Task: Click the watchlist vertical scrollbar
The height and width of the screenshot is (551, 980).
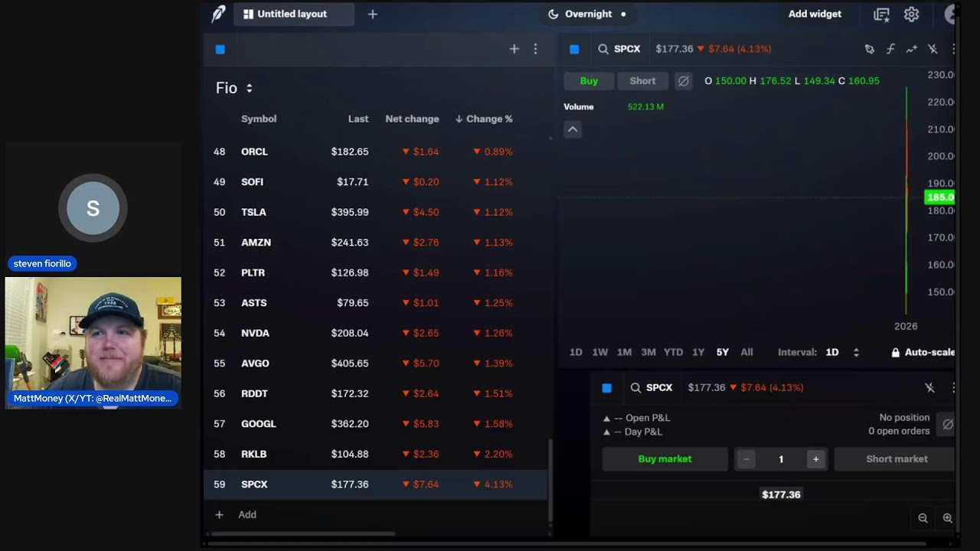Action: coord(550,482)
